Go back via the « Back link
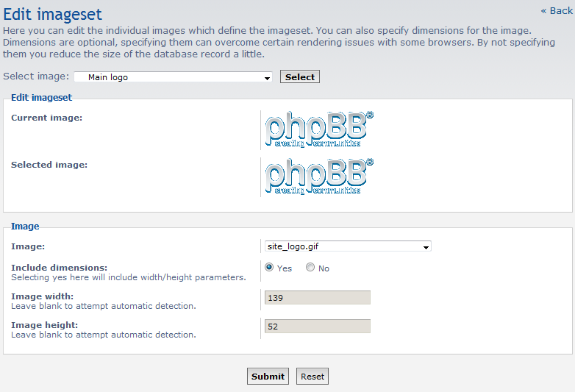The width and height of the screenshot is (575, 392). (557, 10)
